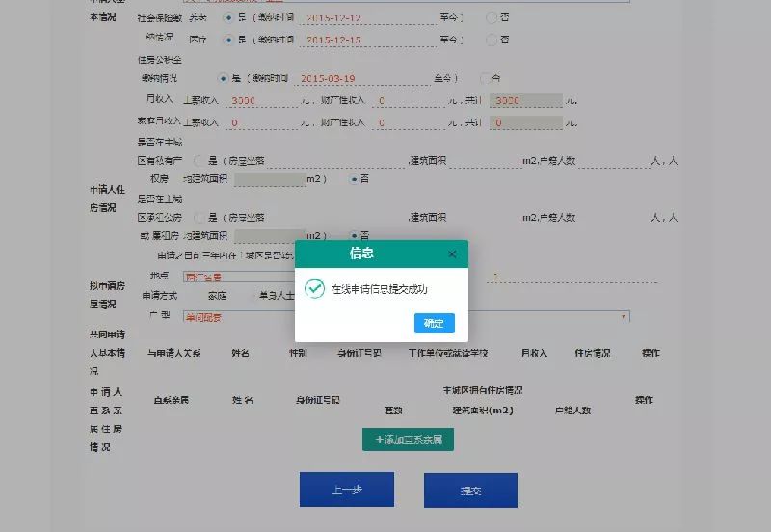Click the 家庭月收入 工薪收入 field
The width and height of the screenshot is (771, 532).
click(x=262, y=122)
